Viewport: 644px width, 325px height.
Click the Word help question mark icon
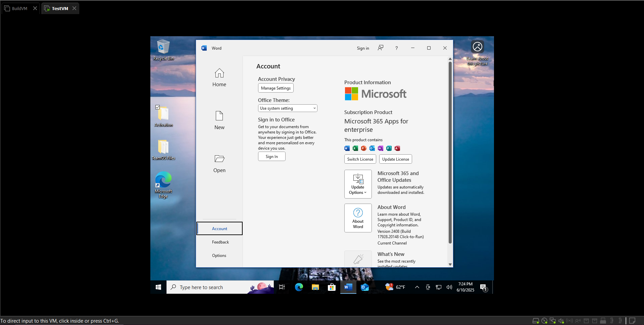(x=396, y=48)
